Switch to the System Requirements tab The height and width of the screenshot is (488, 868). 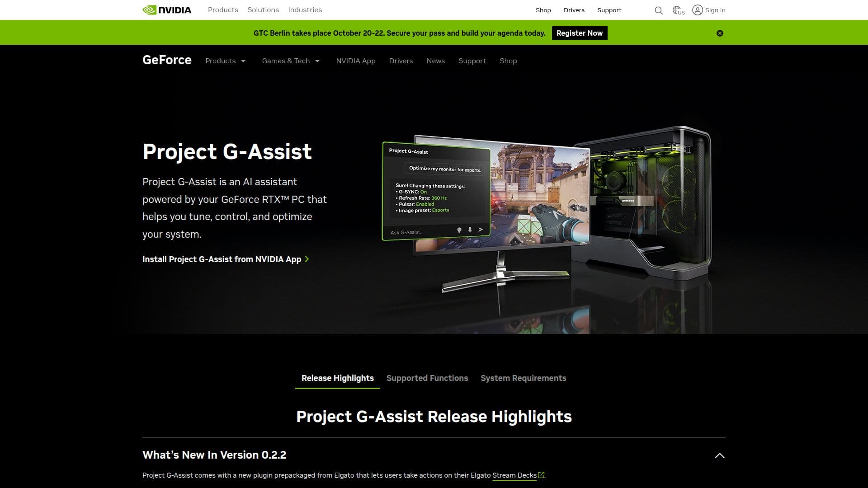pos(523,378)
